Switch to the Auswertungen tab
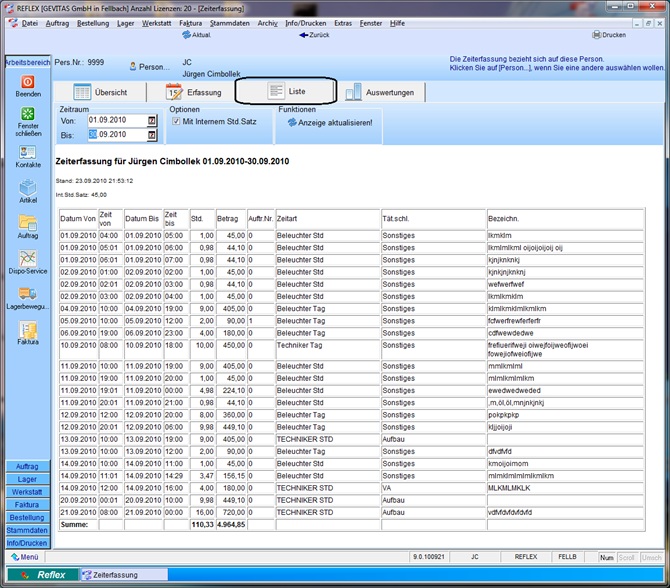 (x=380, y=92)
